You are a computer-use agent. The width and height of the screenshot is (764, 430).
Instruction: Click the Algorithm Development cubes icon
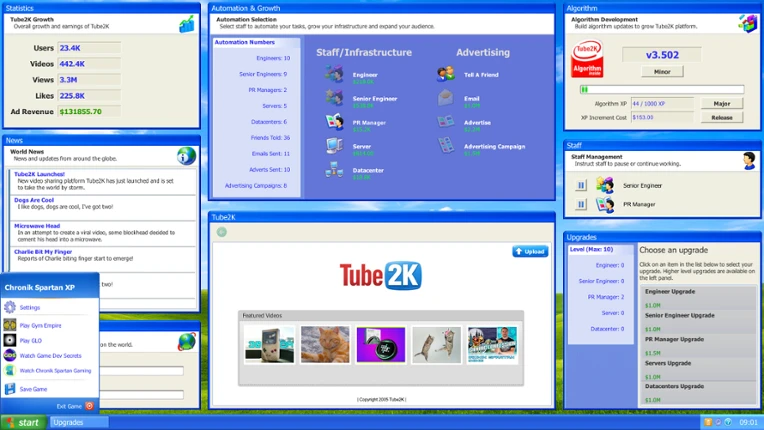pos(747,23)
